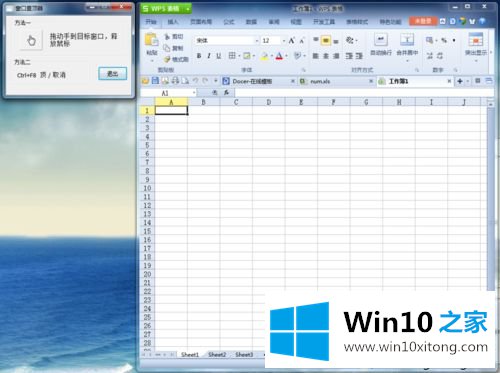
Task: Select column E header
Action: 301,102
